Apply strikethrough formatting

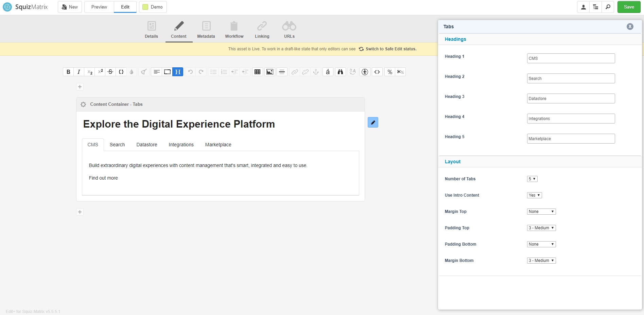point(110,72)
